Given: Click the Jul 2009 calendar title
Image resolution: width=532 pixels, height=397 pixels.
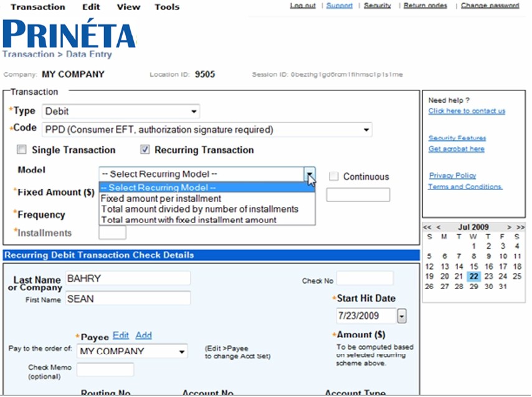Looking at the screenshot, I should tap(473, 227).
